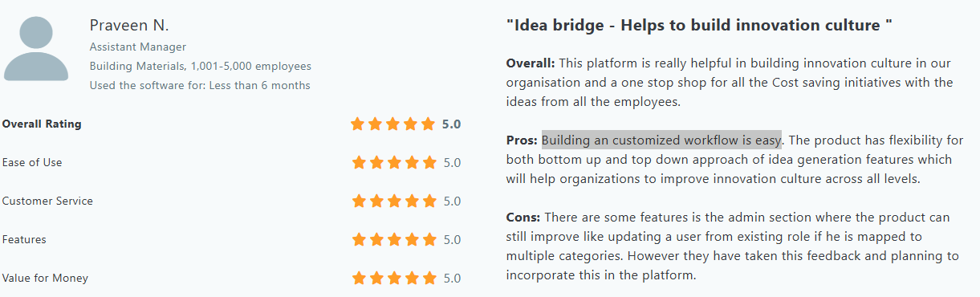Click the third star in Ease of Use row
Image resolution: width=980 pixels, height=297 pixels.
pyautogui.click(x=393, y=163)
